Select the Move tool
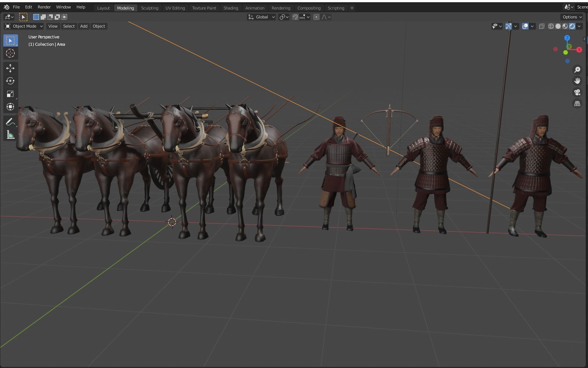This screenshot has width=588, height=368. click(x=10, y=68)
